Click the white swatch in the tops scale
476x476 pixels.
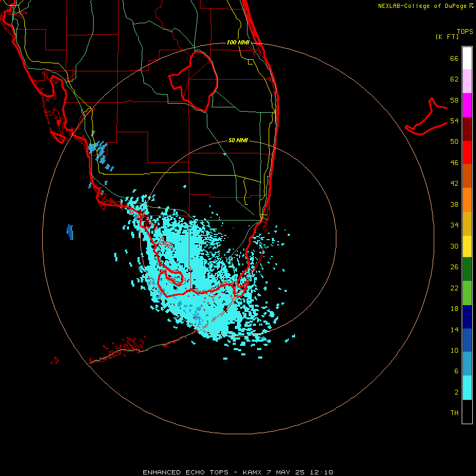coord(467,58)
